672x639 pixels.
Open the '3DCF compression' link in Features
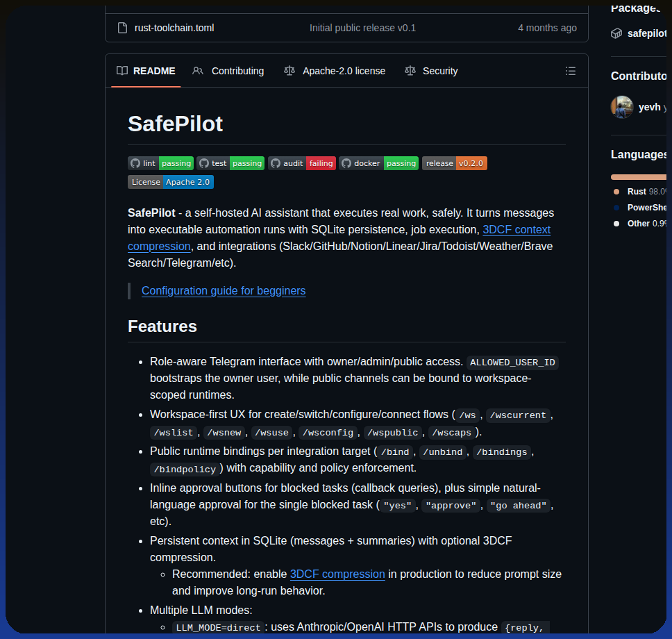[337, 574]
